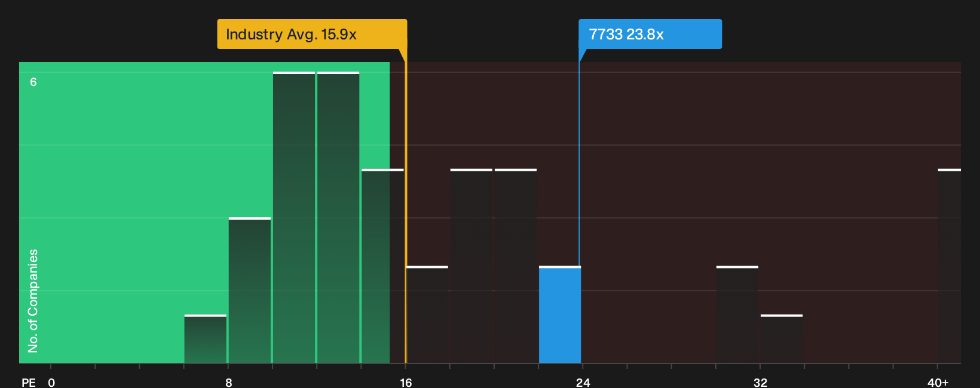Click the x-axis label '24'
The width and height of the screenshot is (980, 388).
pyautogui.click(x=583, y=383)
